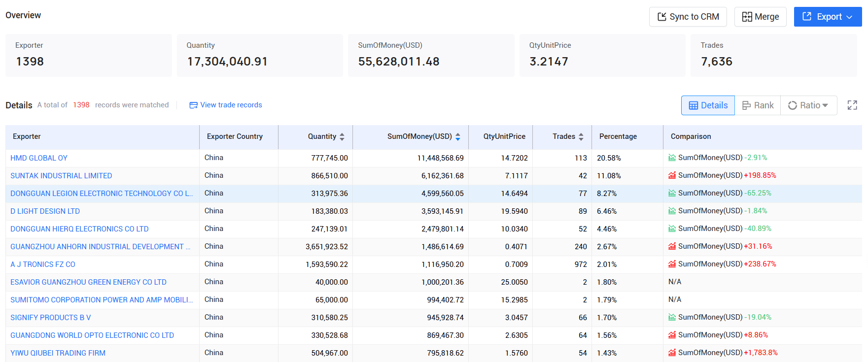Click the Trades summary card 7,636
The height and width of the screenshot is (362, 868).
pos(774,55)
